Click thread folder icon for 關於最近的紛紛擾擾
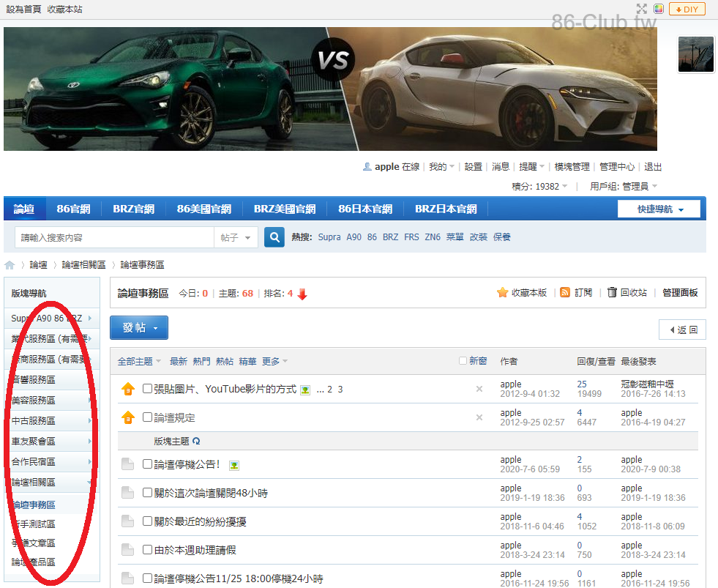 tap(128, 521)
